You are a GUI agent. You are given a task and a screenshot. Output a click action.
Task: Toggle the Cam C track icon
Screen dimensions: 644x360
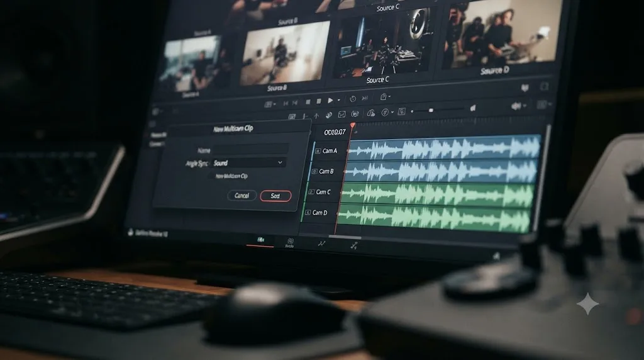(x=311, y=192)
